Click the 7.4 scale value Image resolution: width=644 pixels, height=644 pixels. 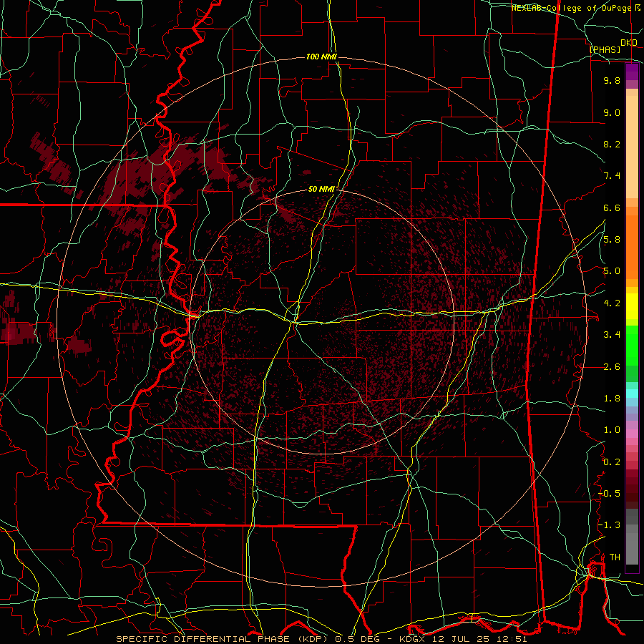pos(612,176)
